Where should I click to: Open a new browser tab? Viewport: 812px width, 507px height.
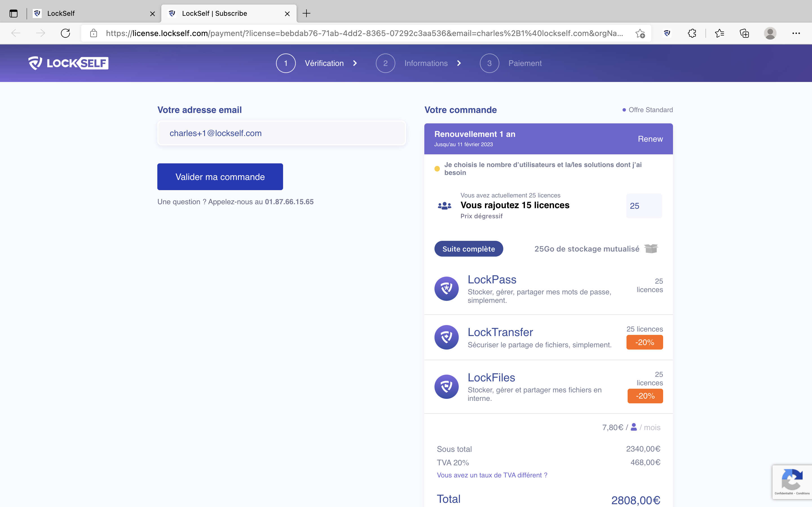(306, 14)
